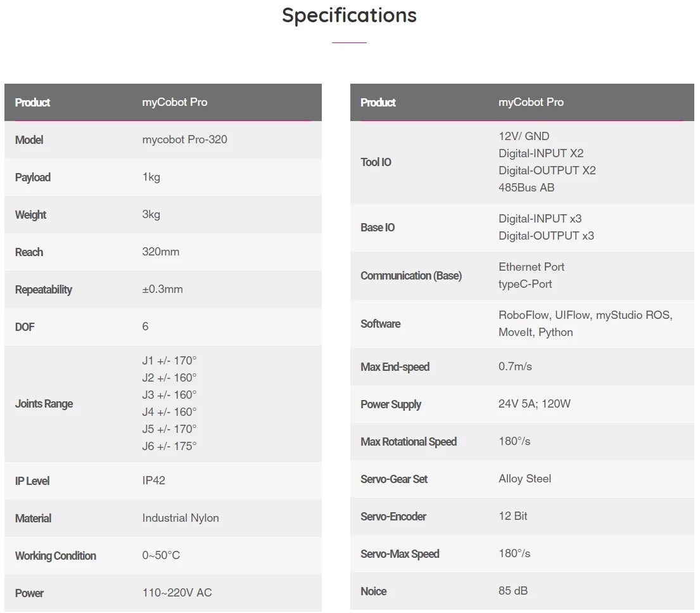Click the Product header in left table
Viewport: 700px width, 613px height.
pos(32,103)
